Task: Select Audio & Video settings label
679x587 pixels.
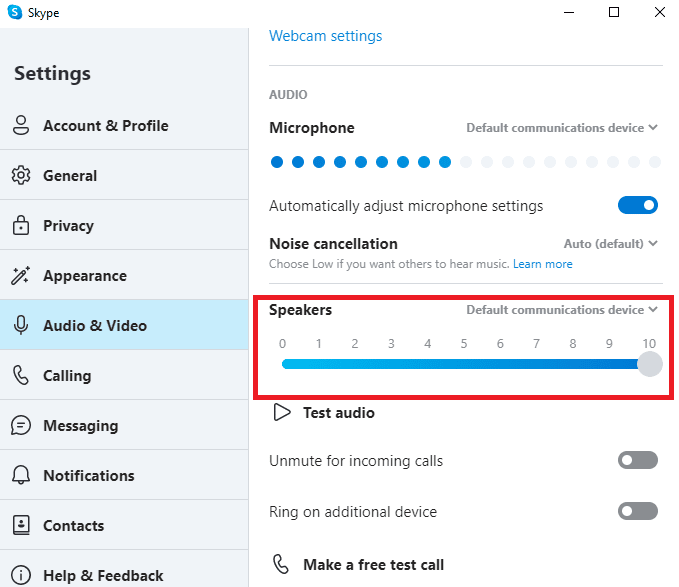Action: pos(95,326)
